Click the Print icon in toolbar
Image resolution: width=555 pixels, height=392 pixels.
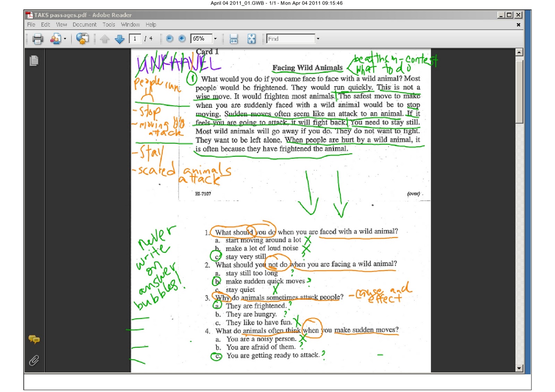[x=37, y=39]
